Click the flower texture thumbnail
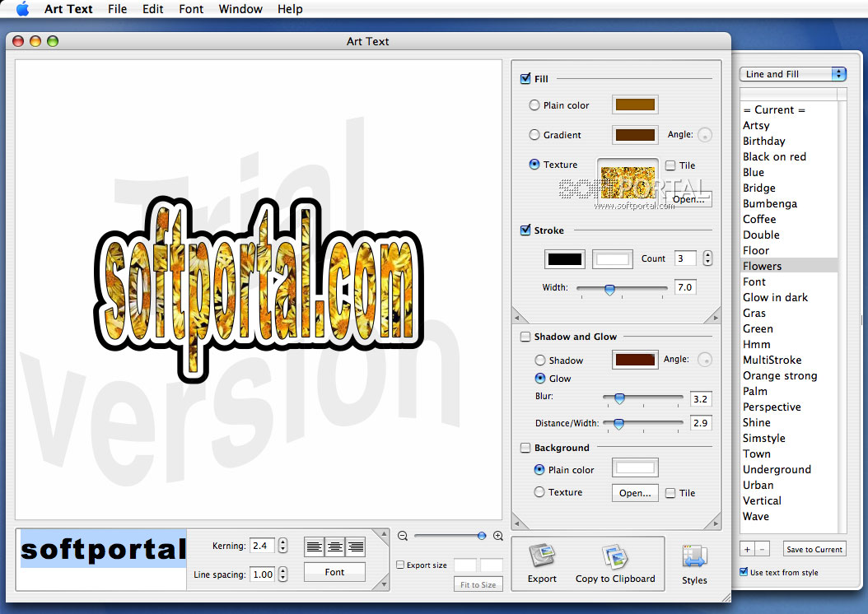 pos(628,183)
